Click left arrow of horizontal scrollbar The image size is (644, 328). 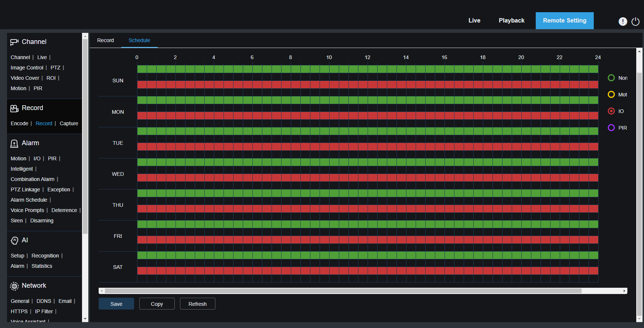click(x=102, y=291)
